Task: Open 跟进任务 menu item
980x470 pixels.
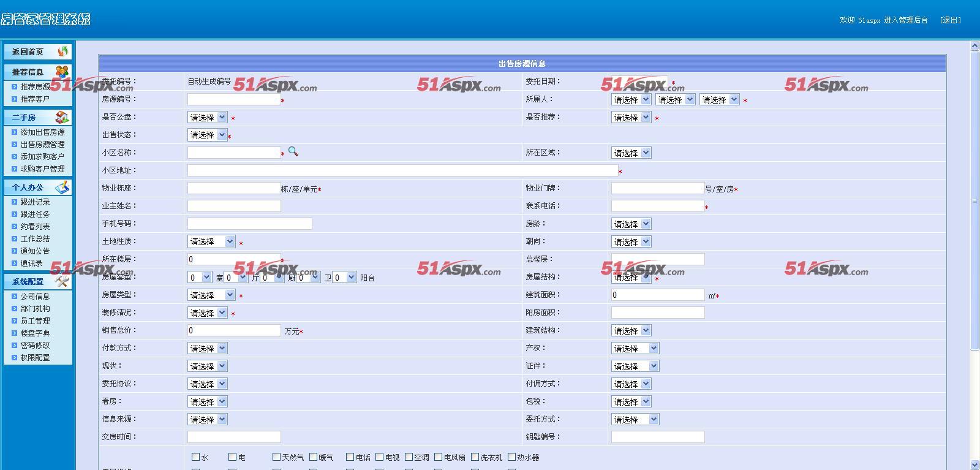Action: [35, 214]
